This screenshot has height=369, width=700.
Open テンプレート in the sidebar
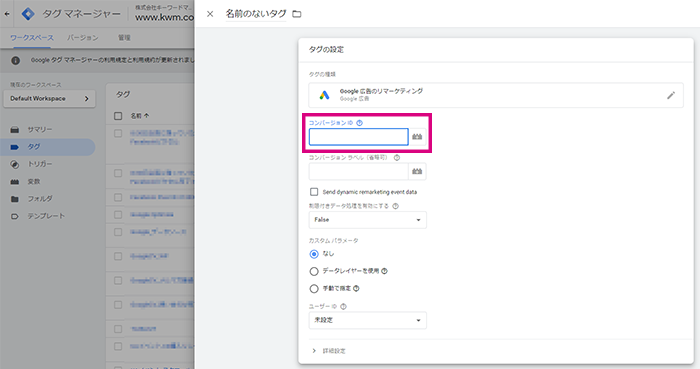[x=46, y=216]
